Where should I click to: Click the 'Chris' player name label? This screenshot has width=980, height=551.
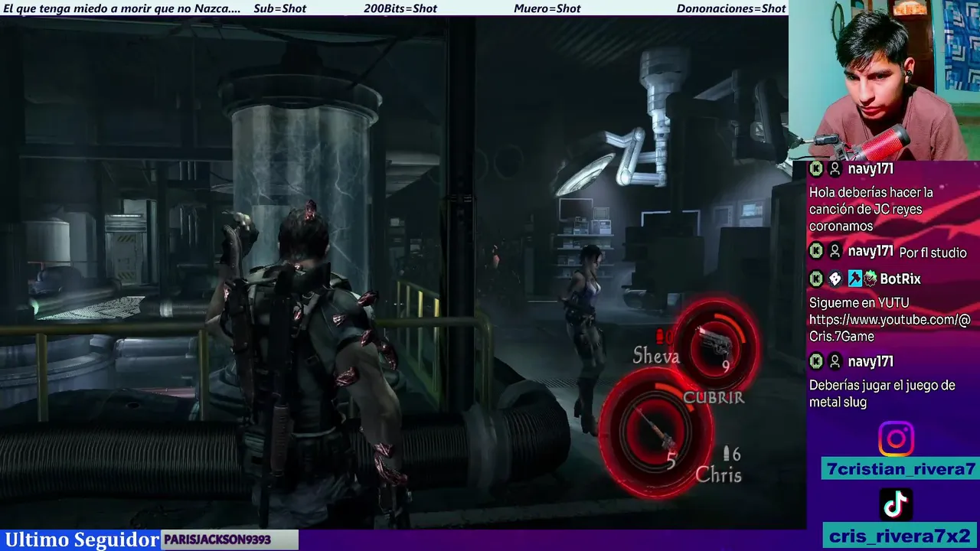tap(718, 475)
